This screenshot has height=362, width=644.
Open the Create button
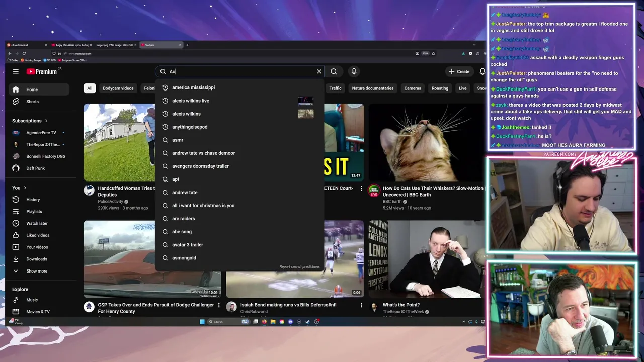(x=459, y=71)
